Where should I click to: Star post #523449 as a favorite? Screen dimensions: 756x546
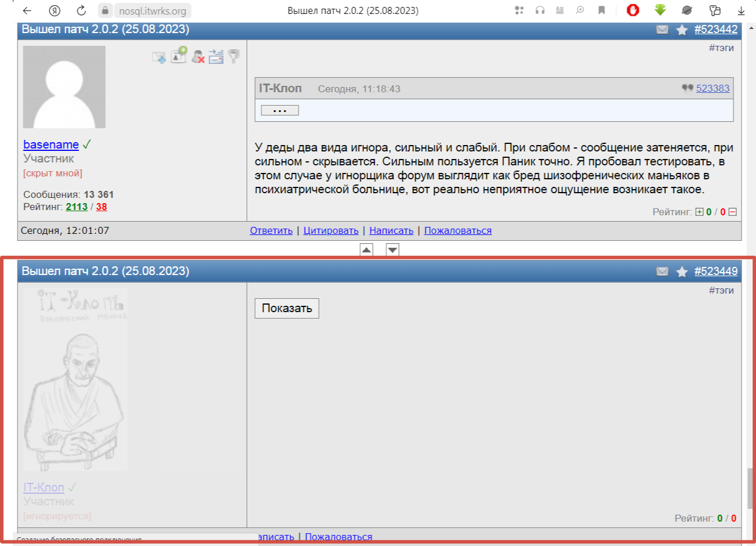point(682,272)
